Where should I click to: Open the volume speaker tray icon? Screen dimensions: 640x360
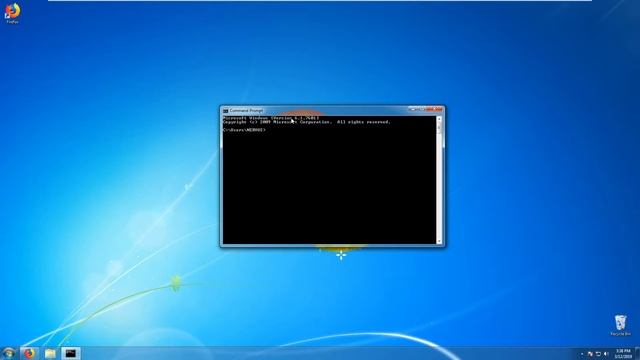(606, 353)
